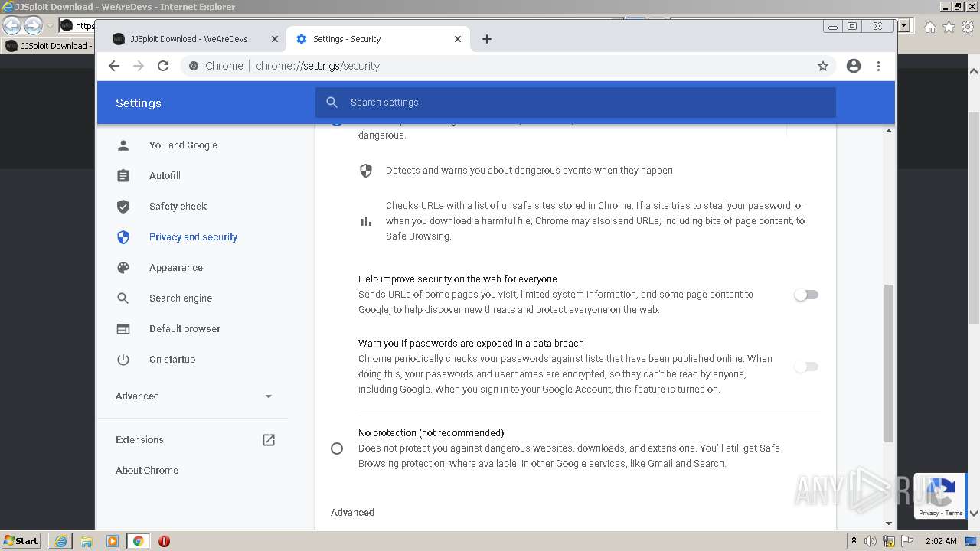Viewport: 980px width, 551px height.
Task: Open Appearance settings section
Action: tap(175, 268)
